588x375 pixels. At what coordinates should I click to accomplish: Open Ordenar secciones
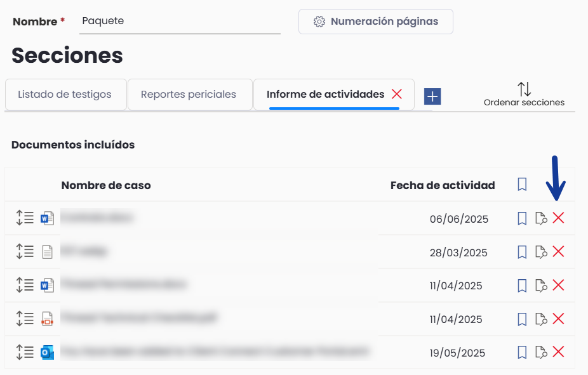point(524,95)
